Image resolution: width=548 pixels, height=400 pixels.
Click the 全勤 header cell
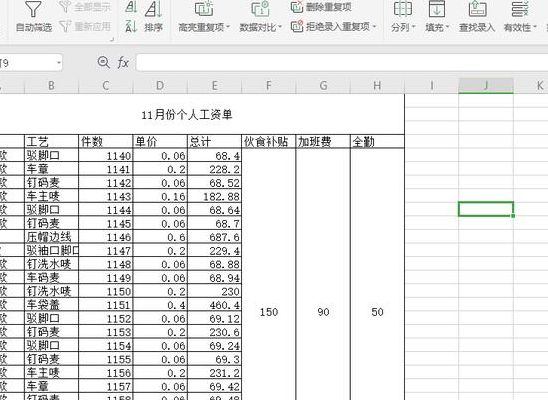pyautogui.click(x=377, y=141)
